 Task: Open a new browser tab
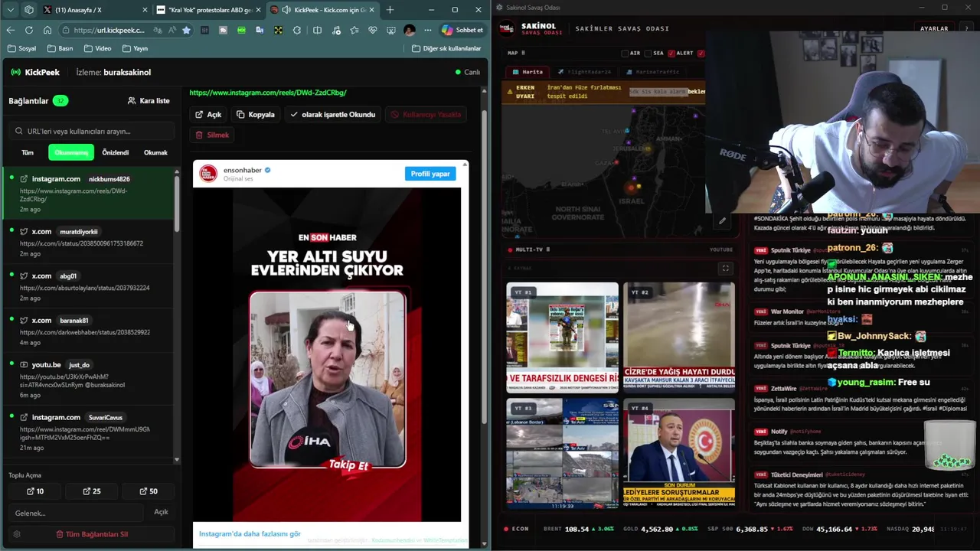[x=390, y=10]
